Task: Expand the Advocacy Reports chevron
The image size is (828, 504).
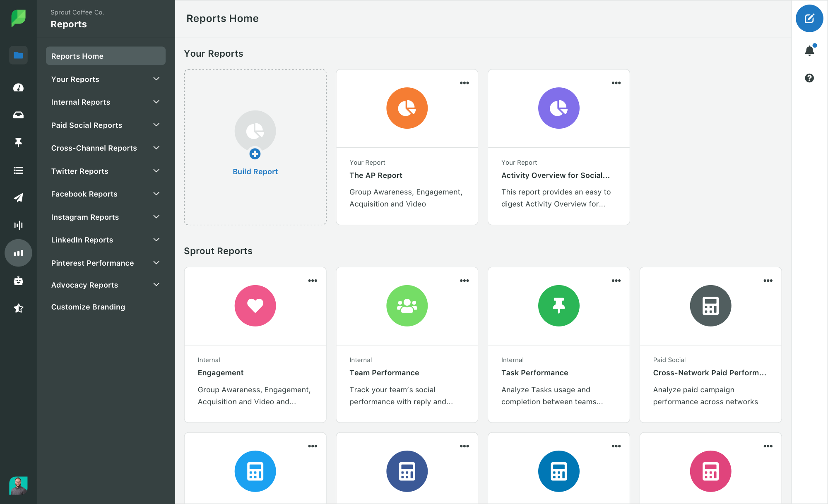Action: point(156,285)
